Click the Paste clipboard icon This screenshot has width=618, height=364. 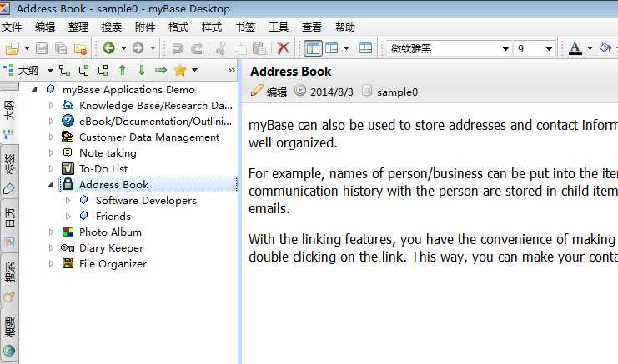(x=259, y=48)
